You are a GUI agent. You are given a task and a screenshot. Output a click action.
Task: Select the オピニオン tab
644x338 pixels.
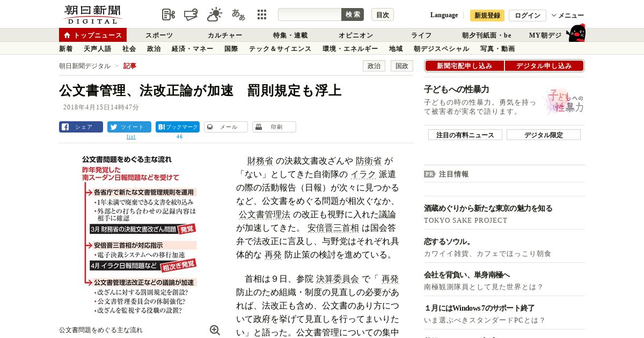coord(356,35)
